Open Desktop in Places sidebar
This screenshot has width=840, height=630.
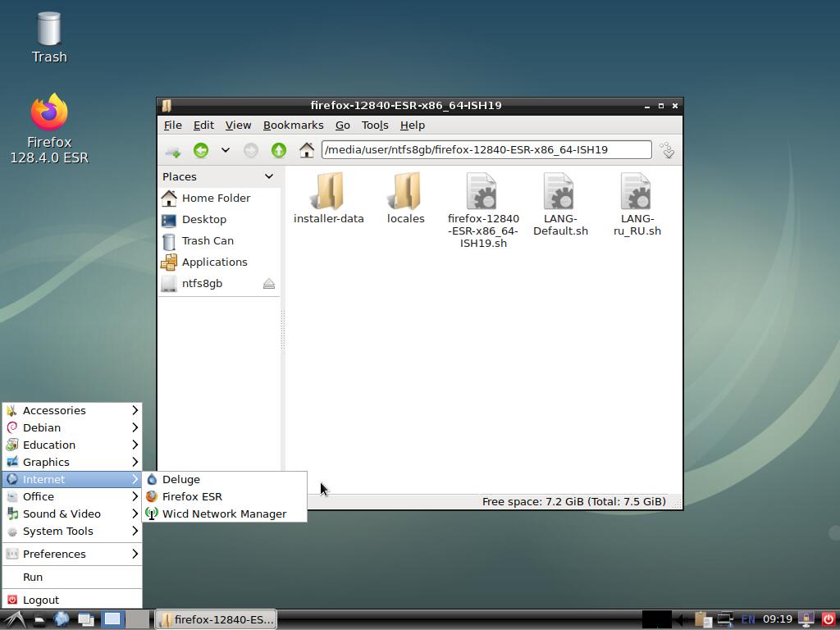[220, 220]
